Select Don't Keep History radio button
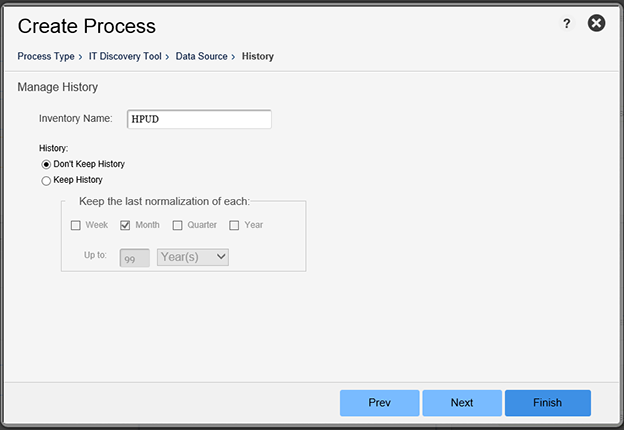 coord(46,164)
